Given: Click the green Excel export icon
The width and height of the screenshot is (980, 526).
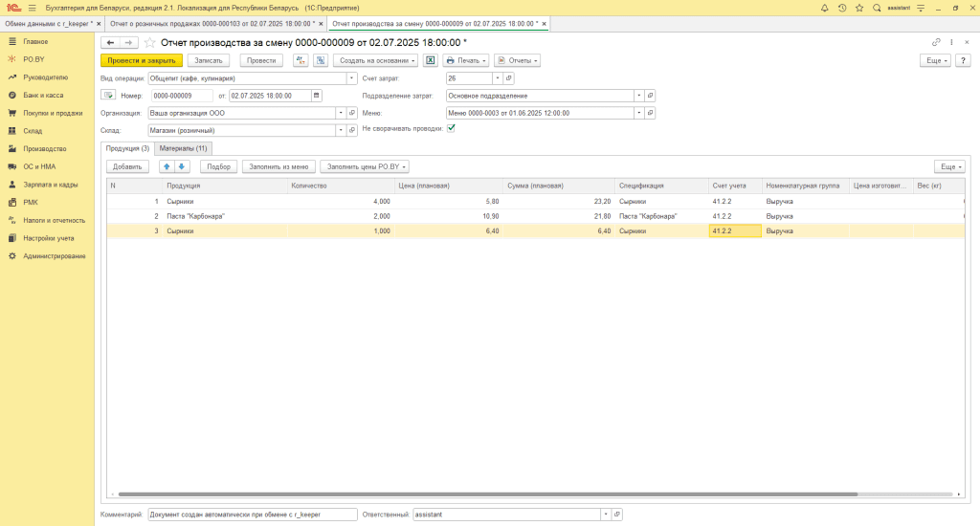Looking at the screenshot, I should [x=431, y=60].
